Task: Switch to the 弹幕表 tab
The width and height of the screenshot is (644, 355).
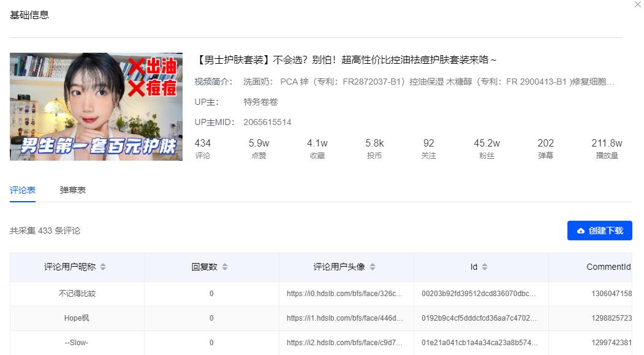Action: (x=73, y=190)
